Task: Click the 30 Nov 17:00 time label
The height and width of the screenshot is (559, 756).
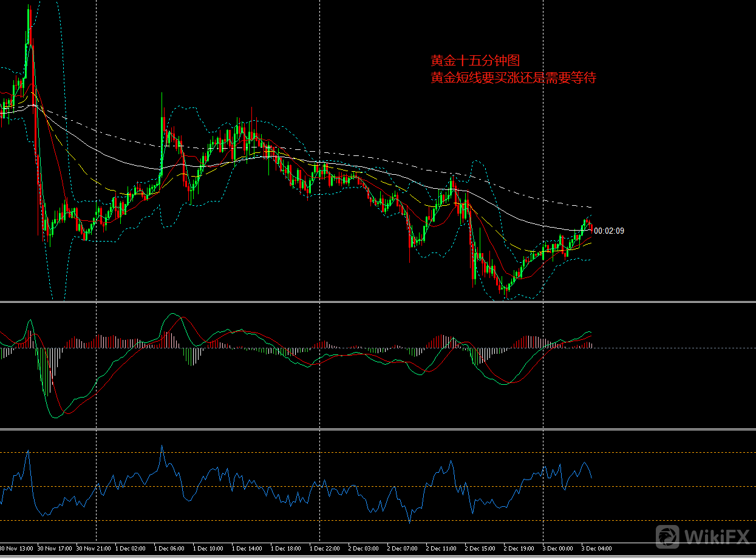Action: [x=54, y=549]
